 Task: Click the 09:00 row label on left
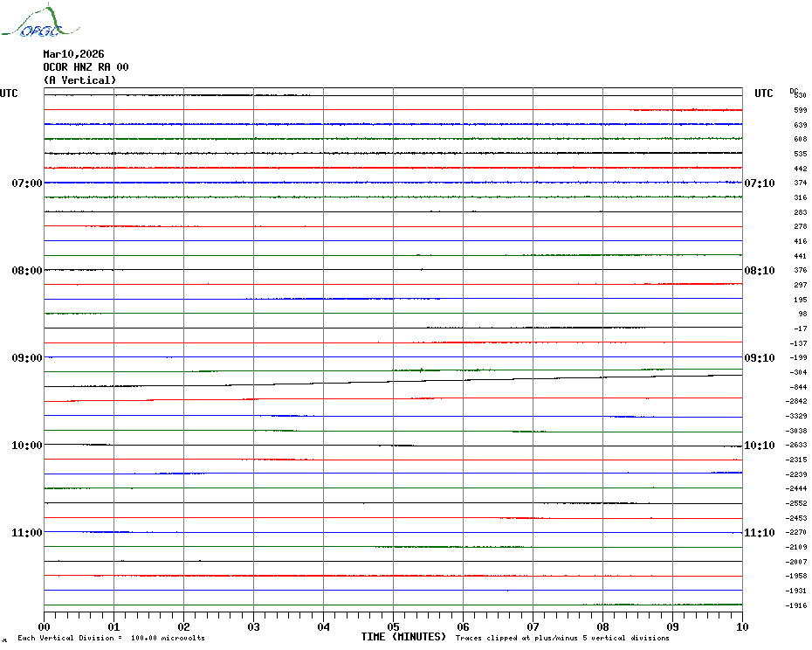27,358
